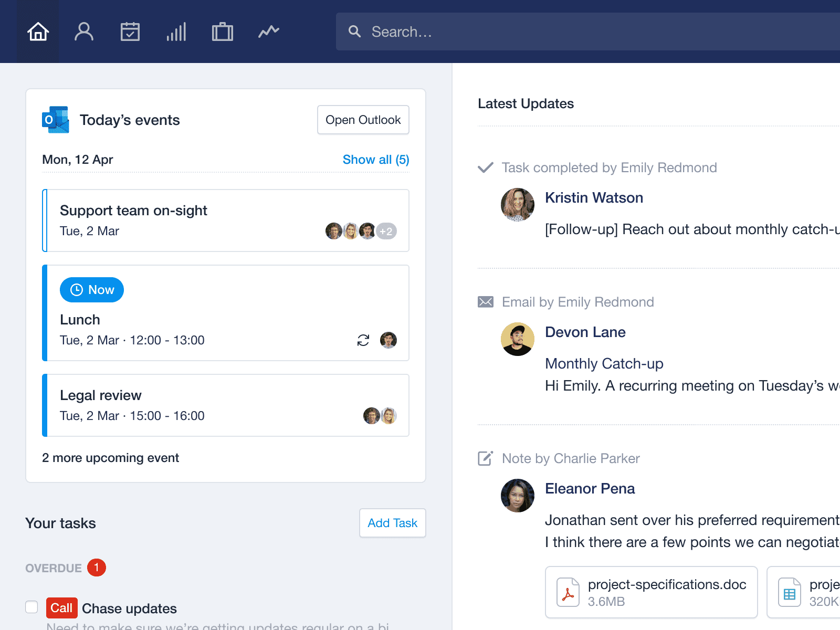Viewport: 840px width, 630px height.
Task: Open the Devon Lane contact link
Action: point(585,332)
